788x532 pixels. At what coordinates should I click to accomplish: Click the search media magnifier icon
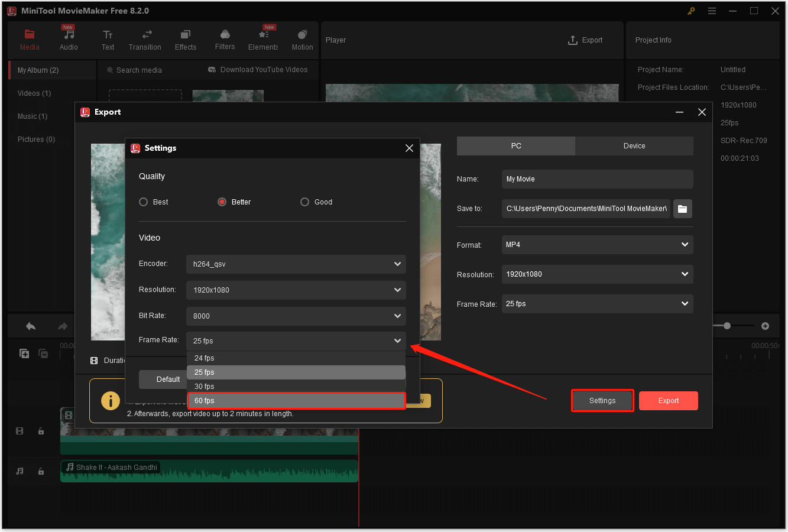pos(110,70)
